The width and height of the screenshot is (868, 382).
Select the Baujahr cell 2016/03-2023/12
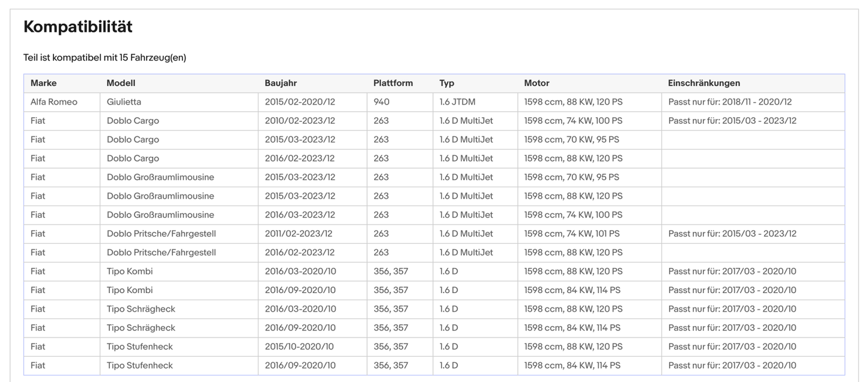point(300,215)
